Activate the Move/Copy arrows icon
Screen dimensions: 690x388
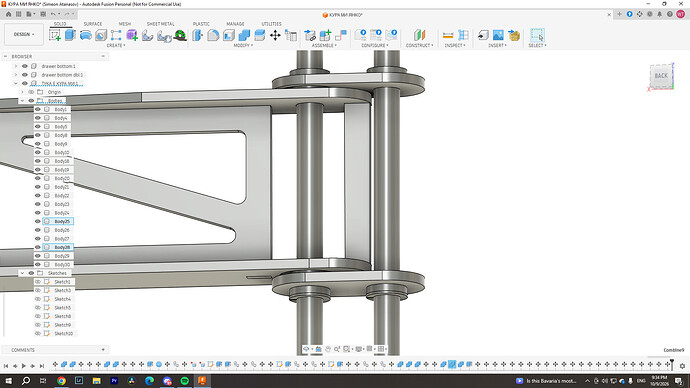click(x=275, y=35)
